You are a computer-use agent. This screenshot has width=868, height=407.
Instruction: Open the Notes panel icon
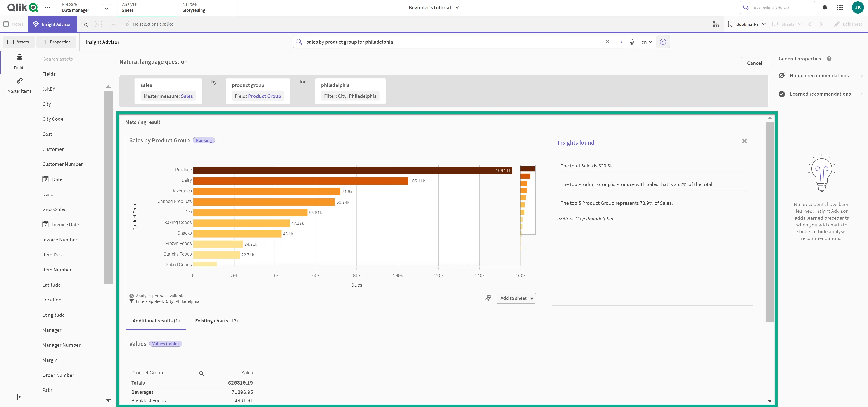click(x=14, y=24)
